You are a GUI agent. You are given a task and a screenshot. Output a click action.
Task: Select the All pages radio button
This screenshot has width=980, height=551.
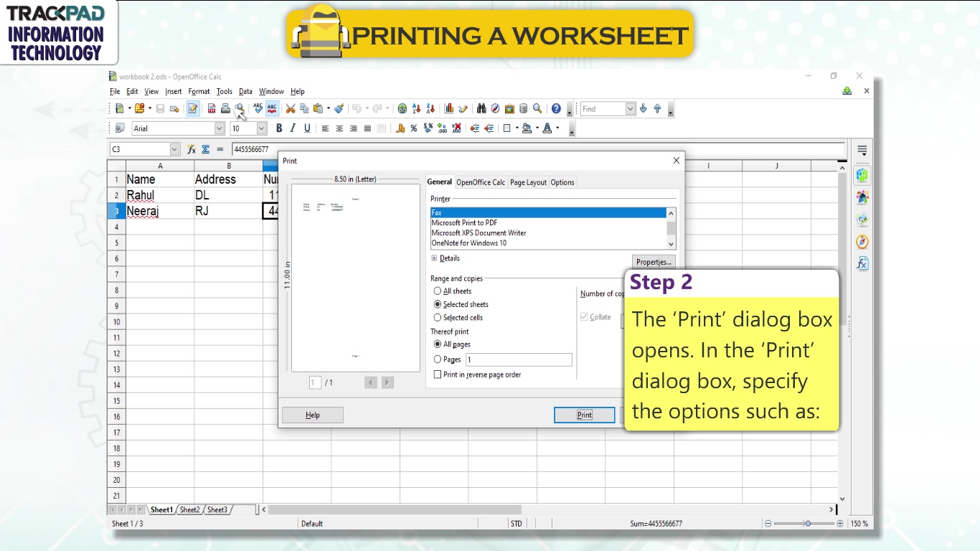tap(438, 344)
